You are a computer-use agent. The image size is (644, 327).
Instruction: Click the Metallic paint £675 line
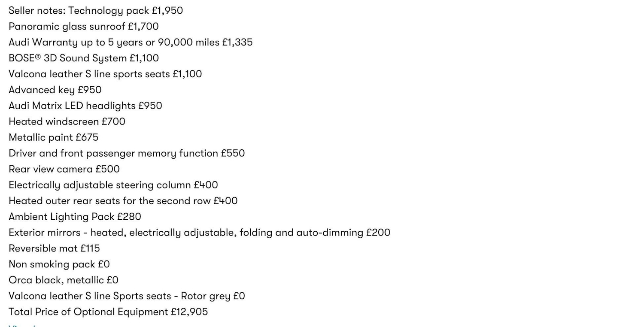click(54, 138)
